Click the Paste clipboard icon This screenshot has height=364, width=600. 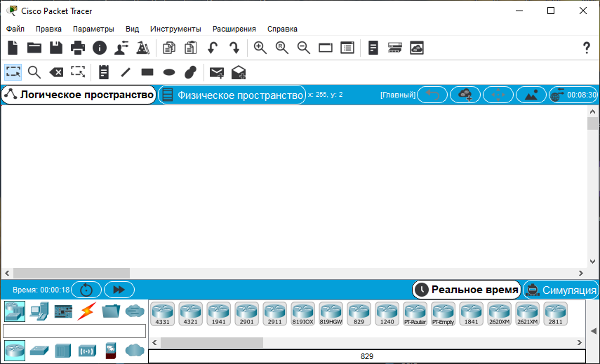click(x=191, y=48)
